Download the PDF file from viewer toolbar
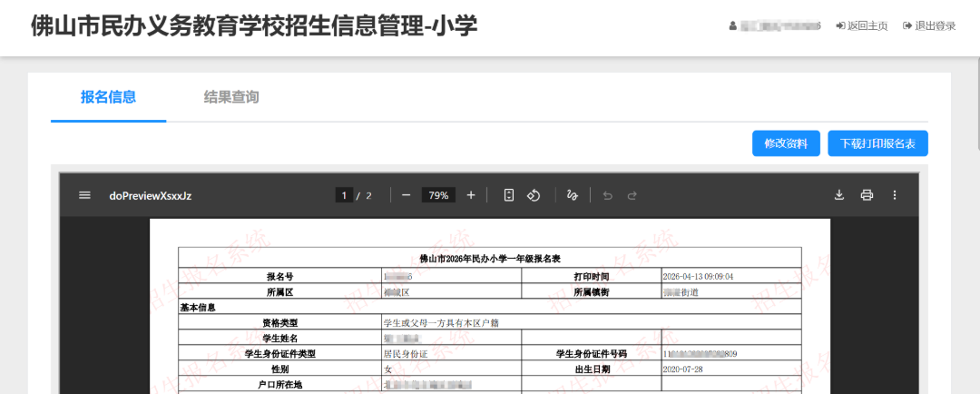 coord(839,195)
